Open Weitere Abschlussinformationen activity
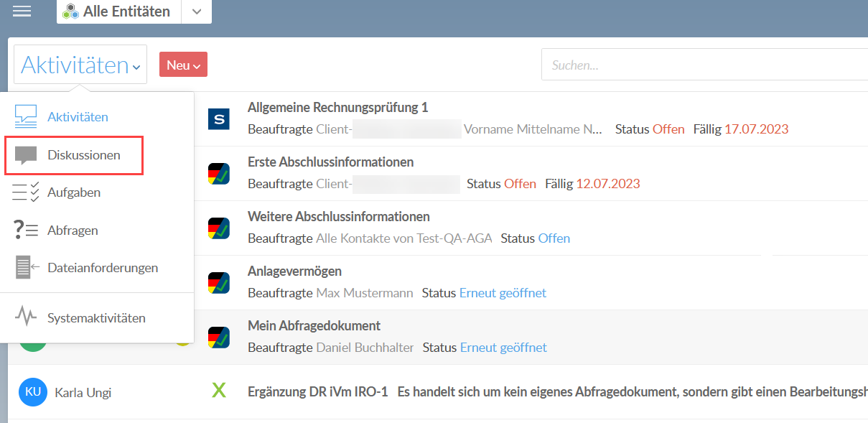Image resolution: width=868 pixels, height=423 pixels. (339, 217)
